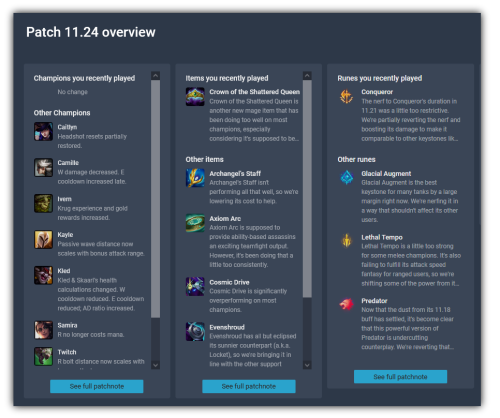Click scroll-down arrow in champions list
The image size is (500, 418).
click(155, 365)
